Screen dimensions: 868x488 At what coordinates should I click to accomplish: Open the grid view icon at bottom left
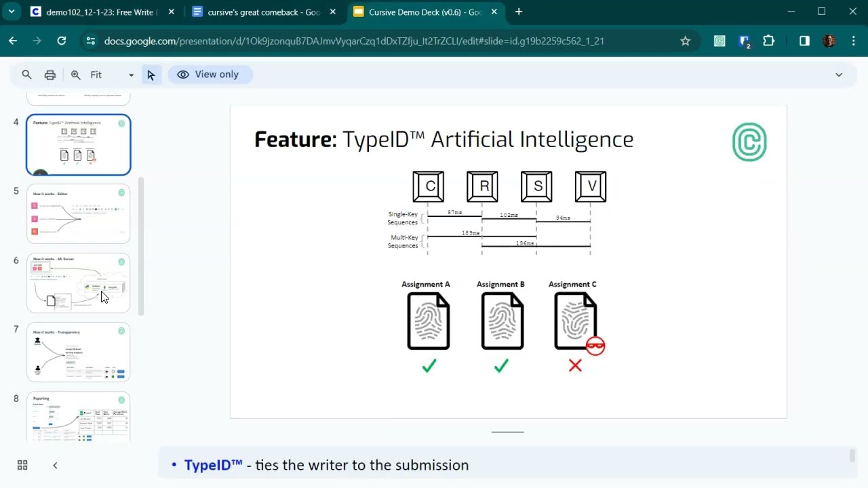(x=22, y=465)
